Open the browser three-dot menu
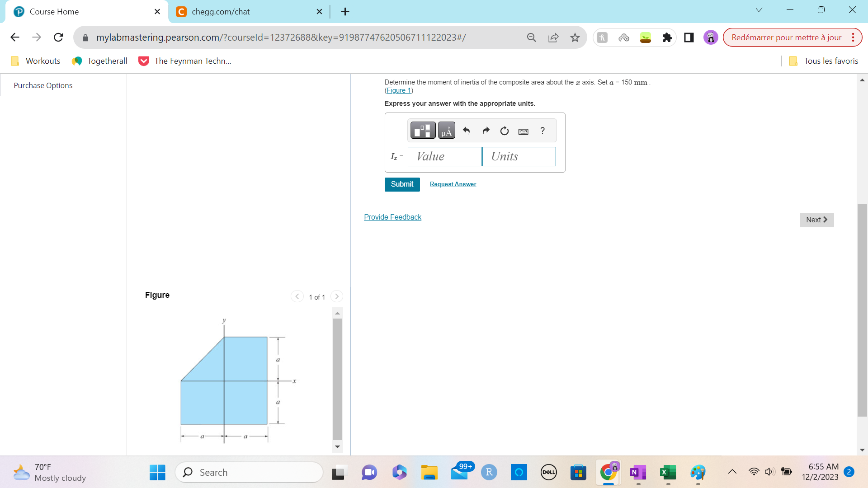Screen dimensions: 868x488 coord(854,38)
